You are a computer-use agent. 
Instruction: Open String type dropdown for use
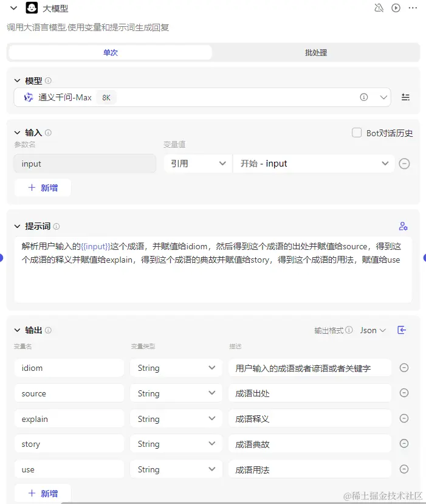pyautogui.click(x=176, y=469)
